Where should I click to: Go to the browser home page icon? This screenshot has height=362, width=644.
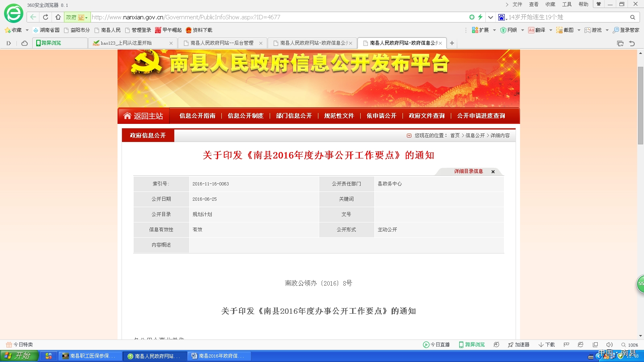click(x=58, y=17)
